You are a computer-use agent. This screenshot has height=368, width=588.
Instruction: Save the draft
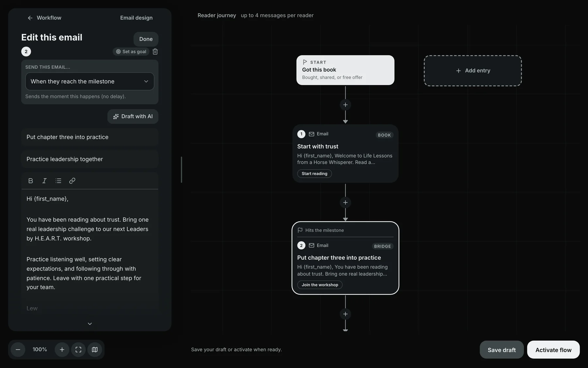502,350
